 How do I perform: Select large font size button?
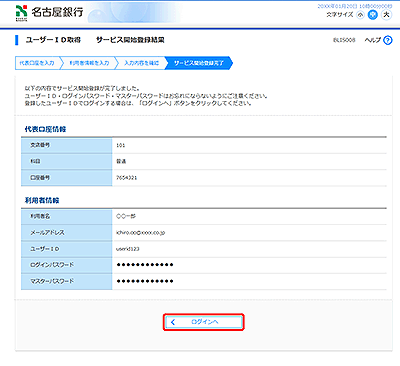click(x=386, y=15)
